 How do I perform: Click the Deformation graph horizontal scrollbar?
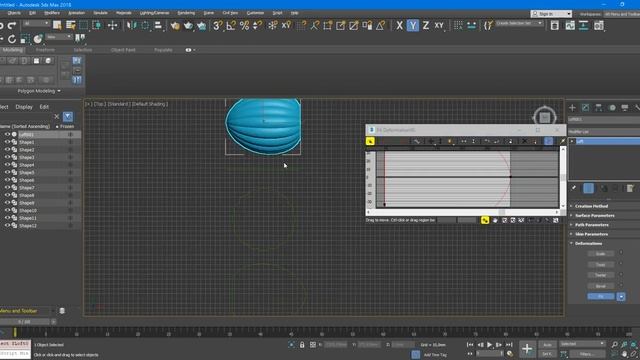point(462,212)
